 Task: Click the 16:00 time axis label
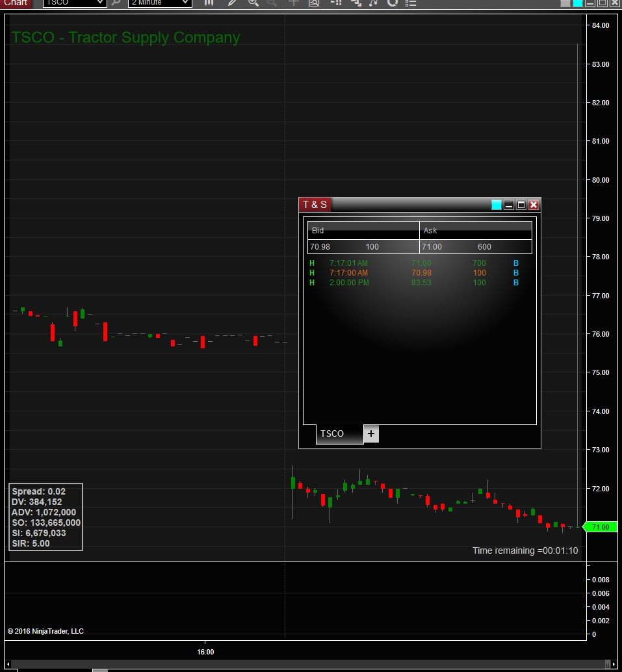click(x=205, y=652)
